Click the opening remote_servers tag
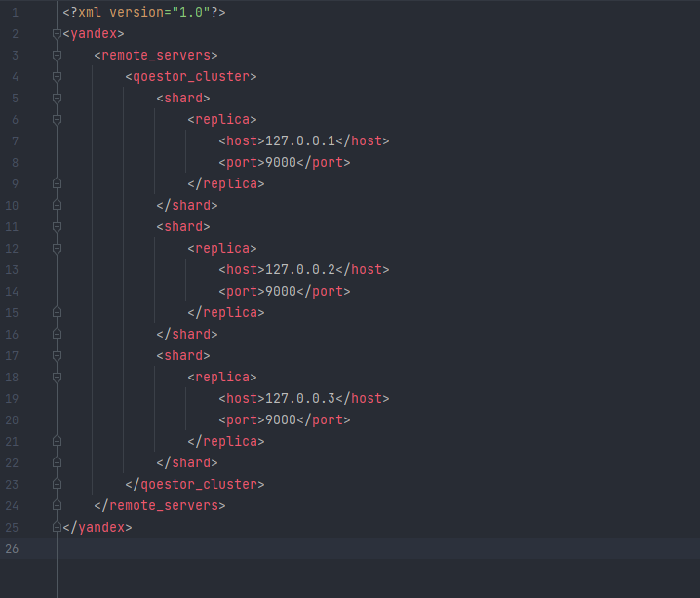This screenshot has height=598, width=700. coord(156,56)
